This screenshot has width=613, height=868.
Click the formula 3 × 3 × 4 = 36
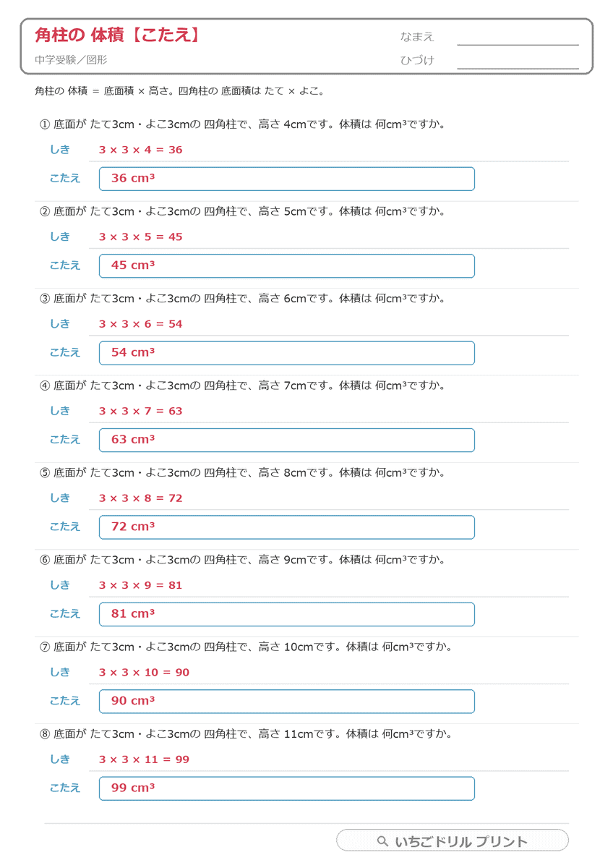(141, 150)
